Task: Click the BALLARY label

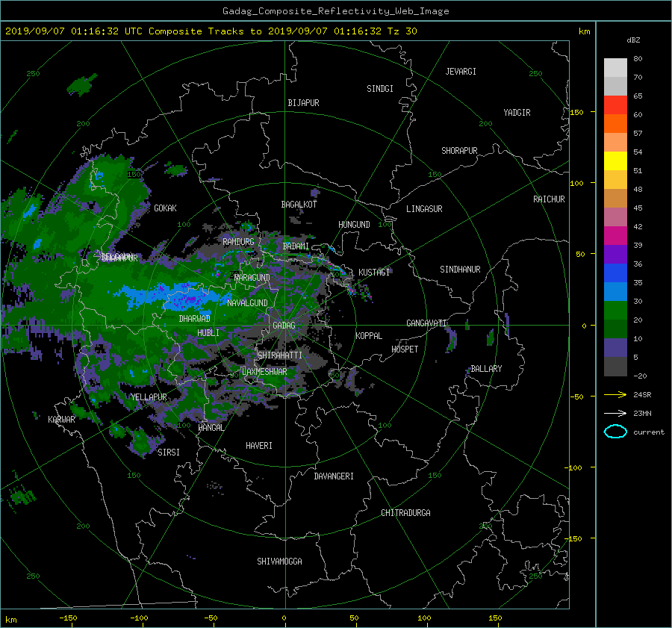Action: pyautogui.click(x=486, y=369)
